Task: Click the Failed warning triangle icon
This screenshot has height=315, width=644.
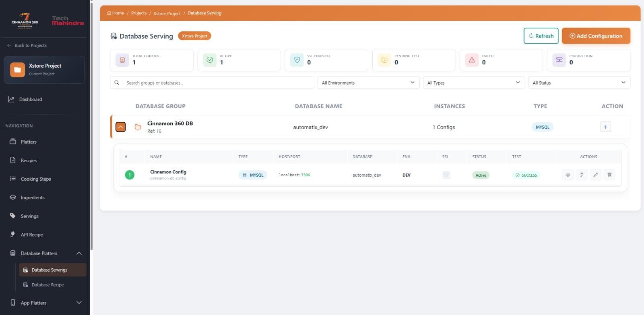Action: click(472, 60)
